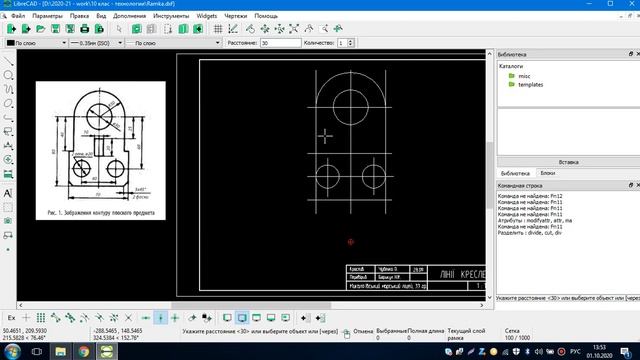Undock the Командная строка panel
Screen dimensions: 640x360
[631, 185]
